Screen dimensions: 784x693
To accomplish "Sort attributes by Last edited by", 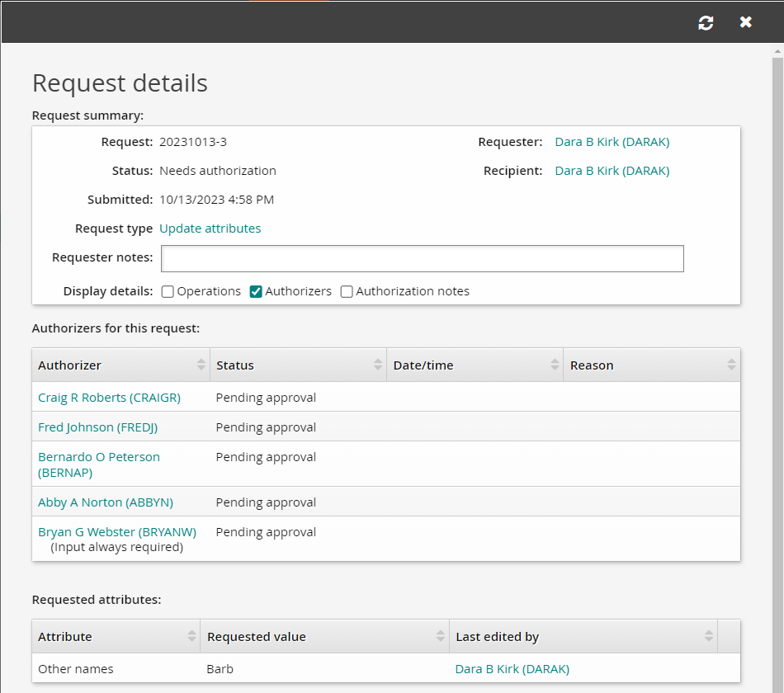I will (709, 636).
